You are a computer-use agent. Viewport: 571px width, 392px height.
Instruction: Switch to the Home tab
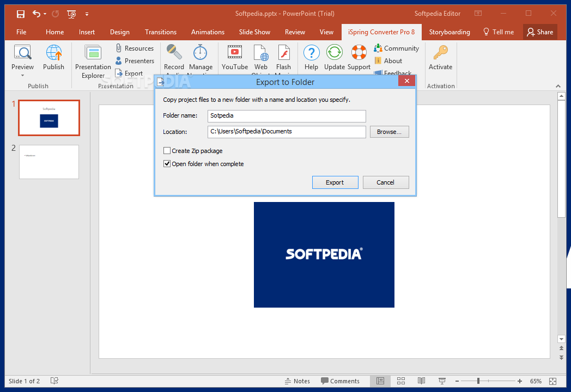click(54, 32)
